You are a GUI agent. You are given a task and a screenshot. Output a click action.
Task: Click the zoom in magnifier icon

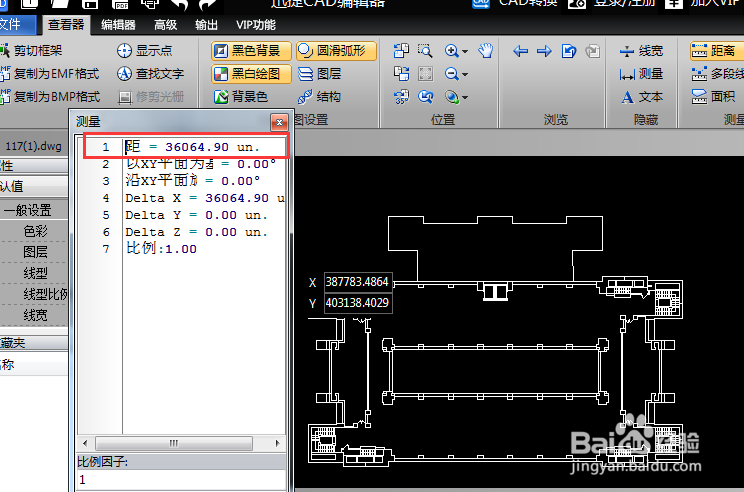click(x=452, y=50)
